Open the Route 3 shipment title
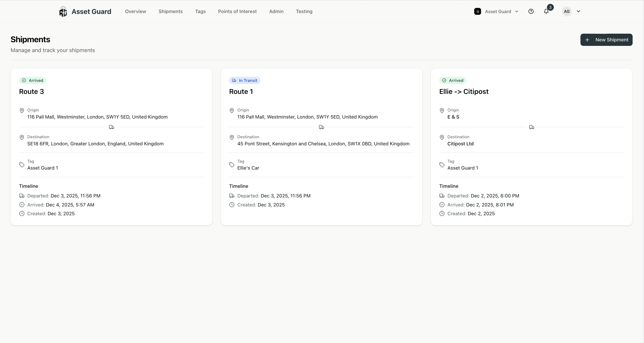 pos(32,92)
